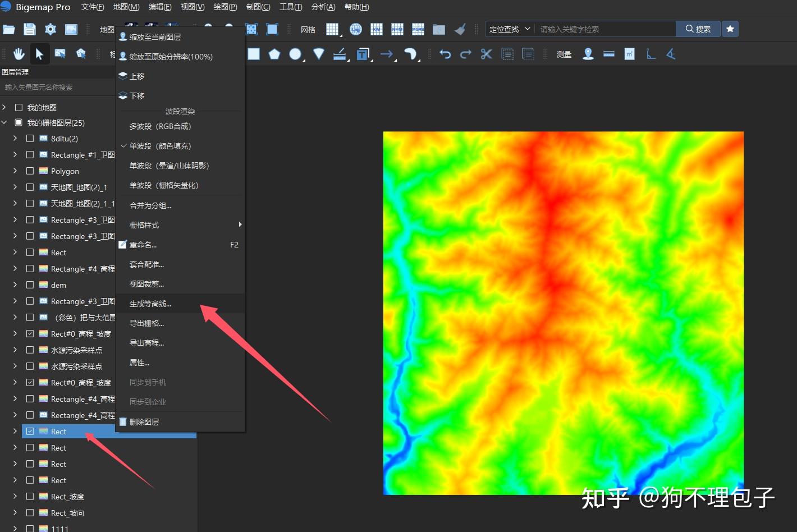Choose 属性... from context menu

pyautogui.click(x=180, y=363)
